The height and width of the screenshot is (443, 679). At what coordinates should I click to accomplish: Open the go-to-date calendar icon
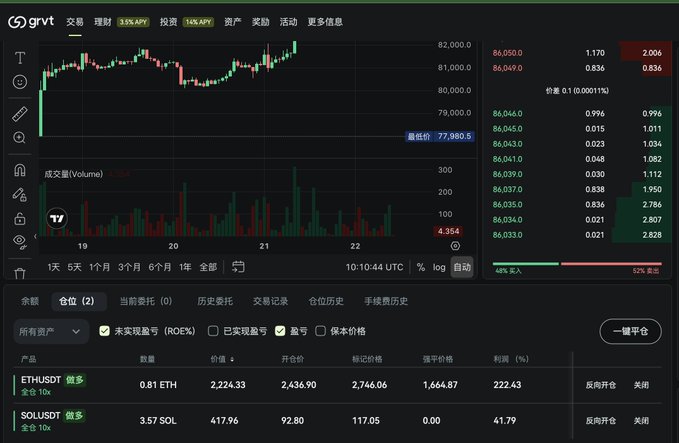pos(238,267)
